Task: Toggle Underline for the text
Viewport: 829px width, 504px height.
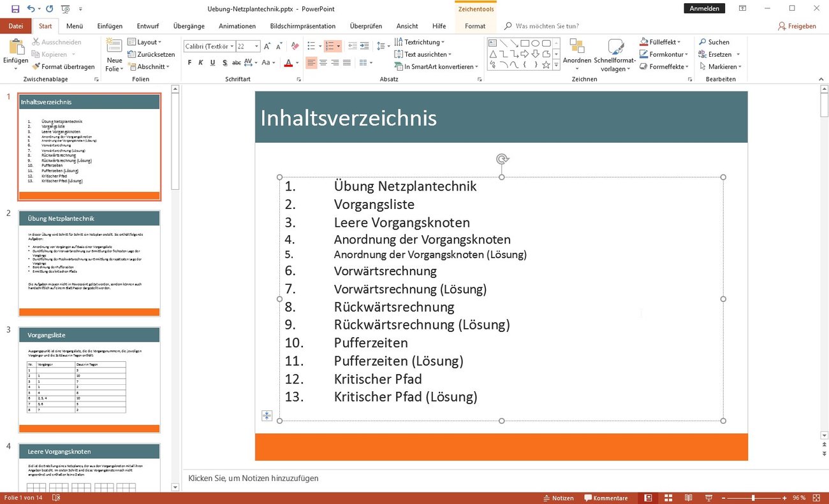Action: [x=212, y=62]
